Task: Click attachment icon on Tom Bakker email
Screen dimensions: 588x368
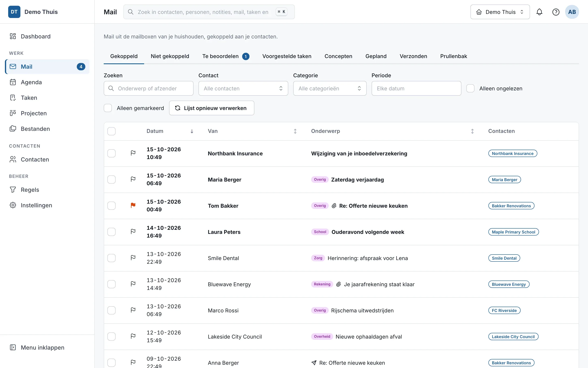Action: point(334,206)
